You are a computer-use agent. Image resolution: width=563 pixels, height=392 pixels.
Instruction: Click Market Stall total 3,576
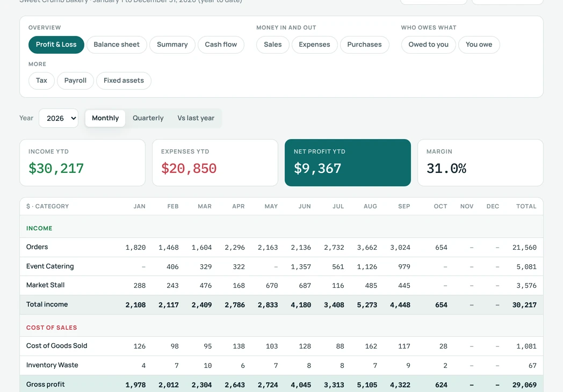526,286
